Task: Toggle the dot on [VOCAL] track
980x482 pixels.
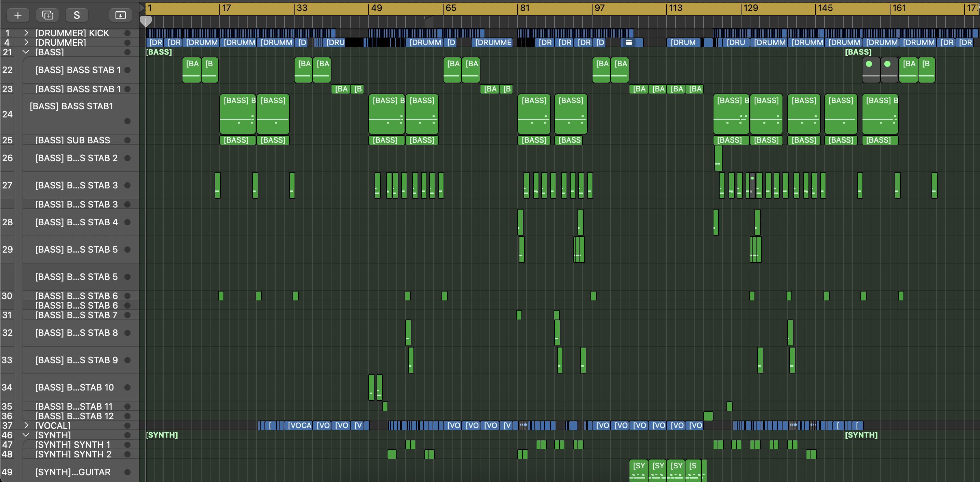Action: 127,425
